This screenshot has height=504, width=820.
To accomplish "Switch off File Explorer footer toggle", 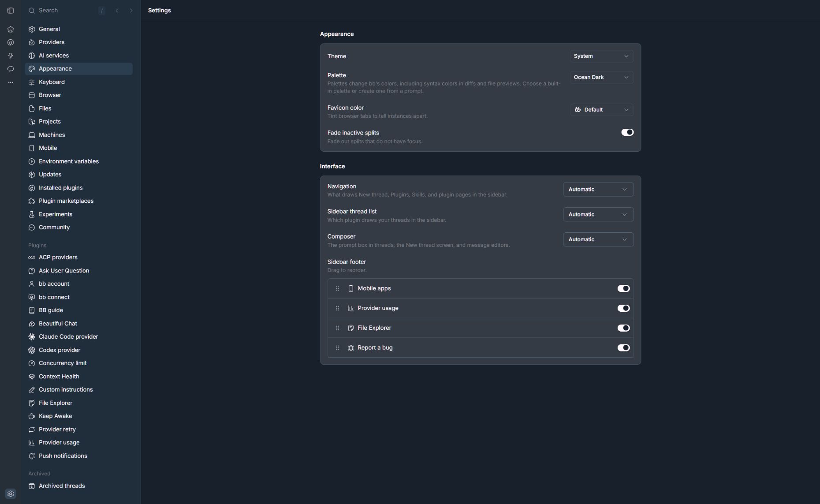I will 623,328.
